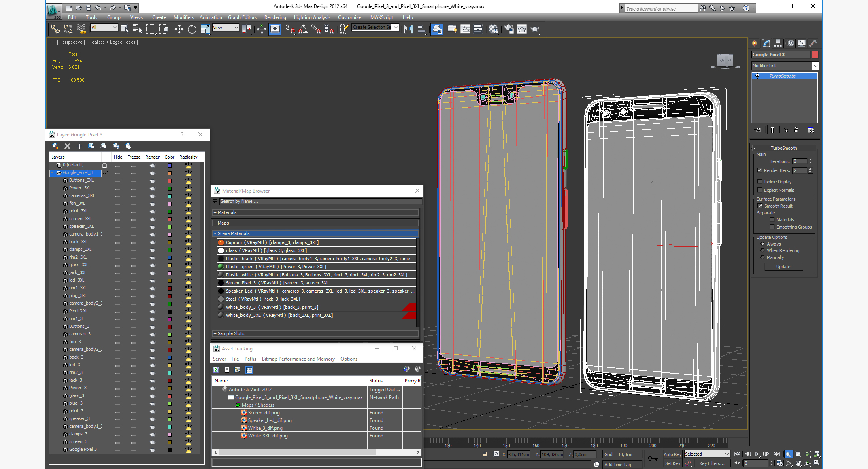Enable Separate by Smoothing Groups checkbox
This screenshot has width=868, height=469.
click(772, 227)
